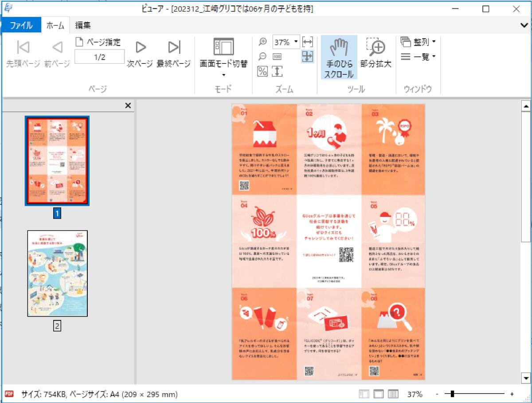Viewport: 532px width, 403px height.
Task: Open the 画面モード切替 screen mode dropdown
Action: 223,58
